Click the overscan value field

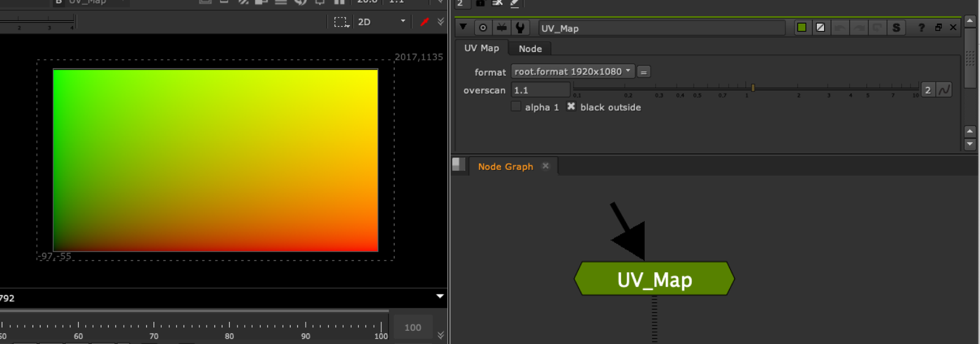point(541,90)
